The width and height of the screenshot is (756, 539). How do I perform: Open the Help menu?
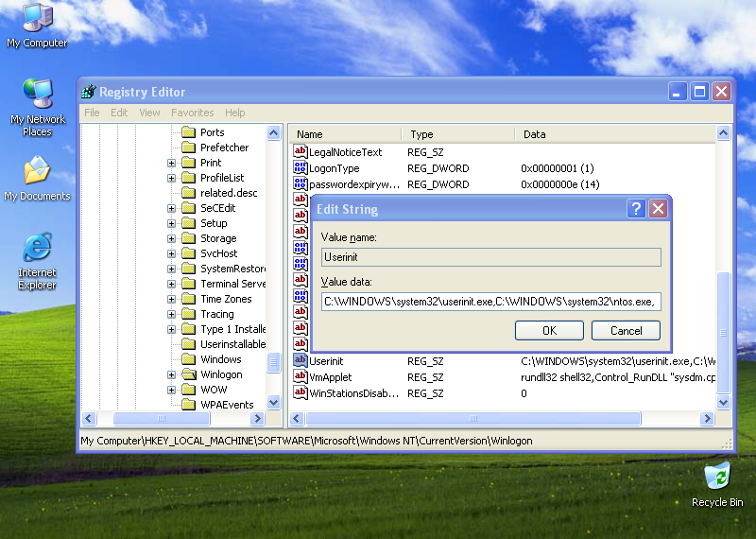234,113
